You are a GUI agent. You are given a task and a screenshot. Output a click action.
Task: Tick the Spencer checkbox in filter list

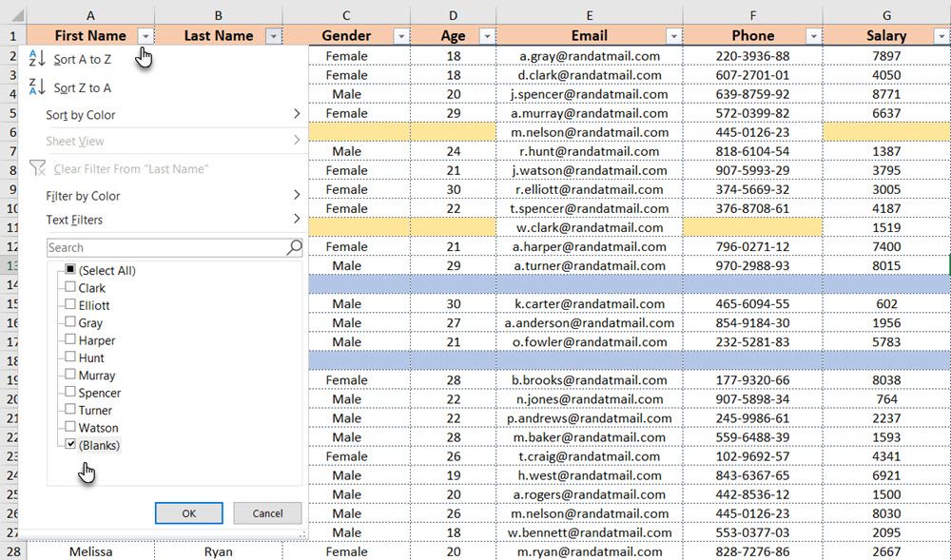pos(70,392)
